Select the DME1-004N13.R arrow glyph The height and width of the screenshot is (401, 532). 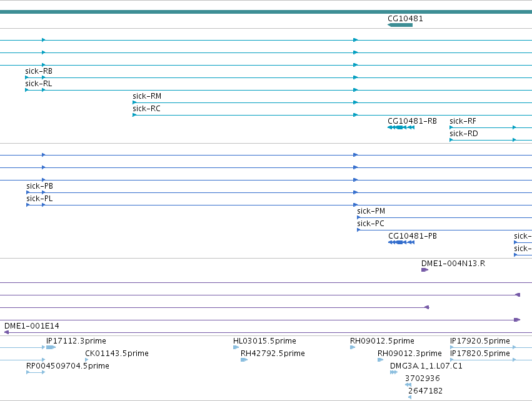(424, 270)
